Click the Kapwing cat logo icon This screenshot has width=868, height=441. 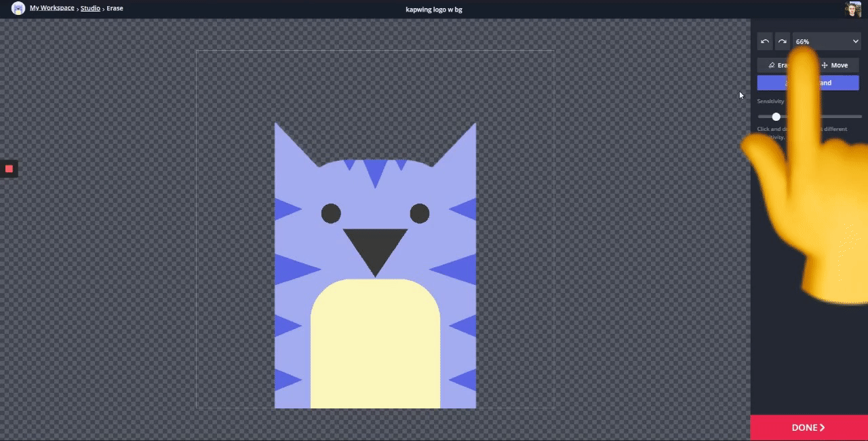coord(18,8)
